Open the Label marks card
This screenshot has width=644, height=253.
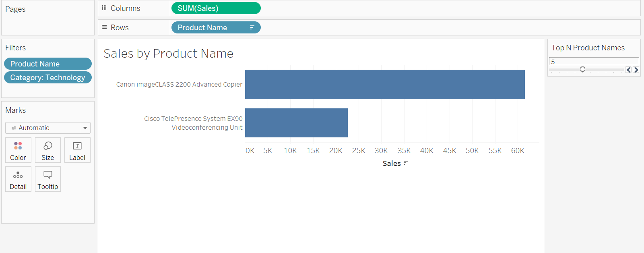pyautogui.click(x=77, y=150)
